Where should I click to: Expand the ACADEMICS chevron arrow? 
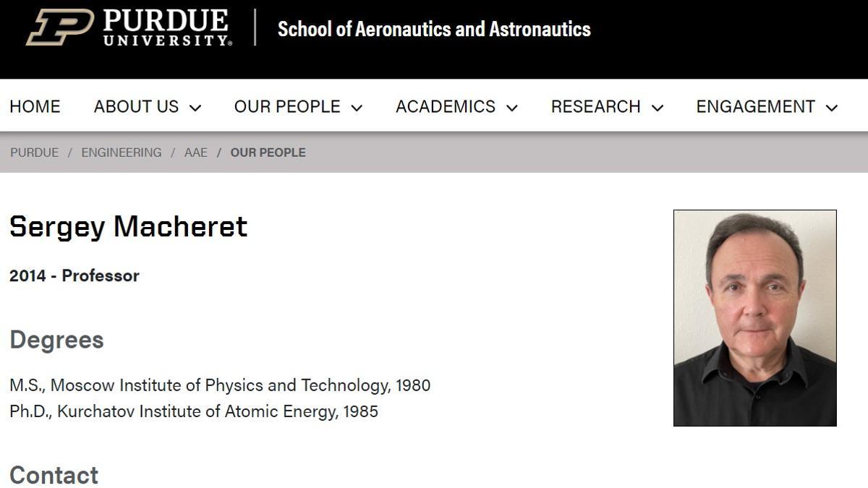(x=512, y=108)
